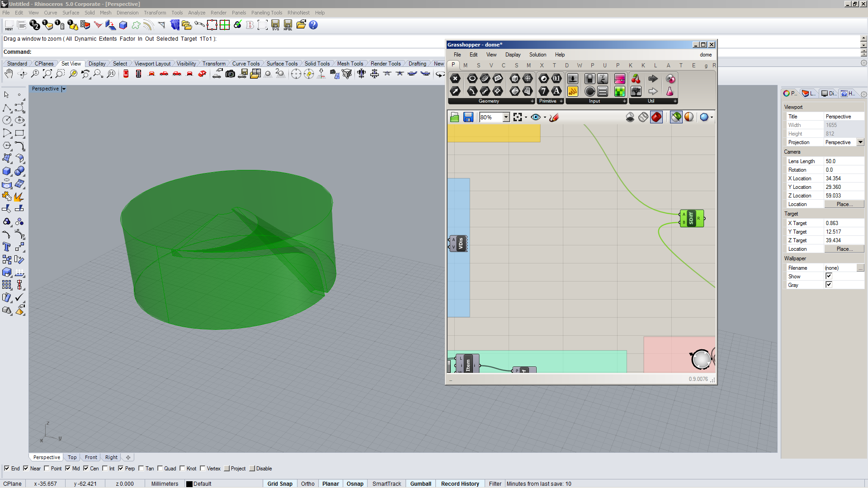Click the save SVG icon
868x488 pixels.
click(275, 25)
